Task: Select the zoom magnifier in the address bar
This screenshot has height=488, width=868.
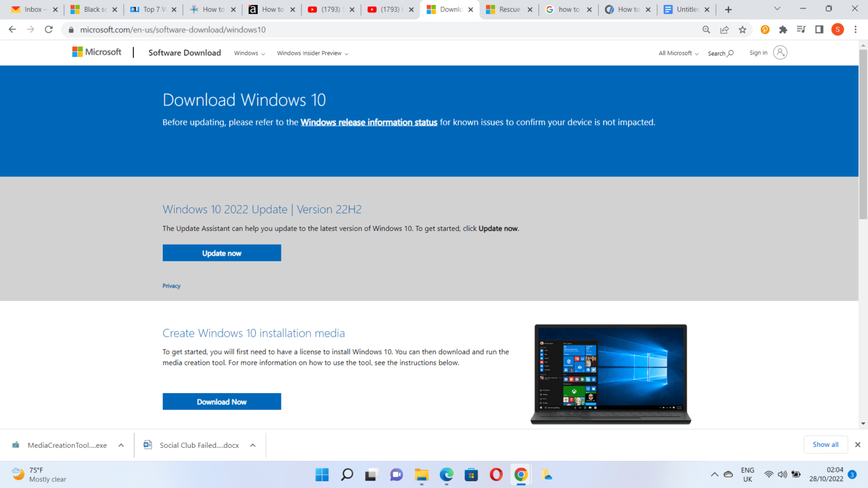Action: coord(706,29)
